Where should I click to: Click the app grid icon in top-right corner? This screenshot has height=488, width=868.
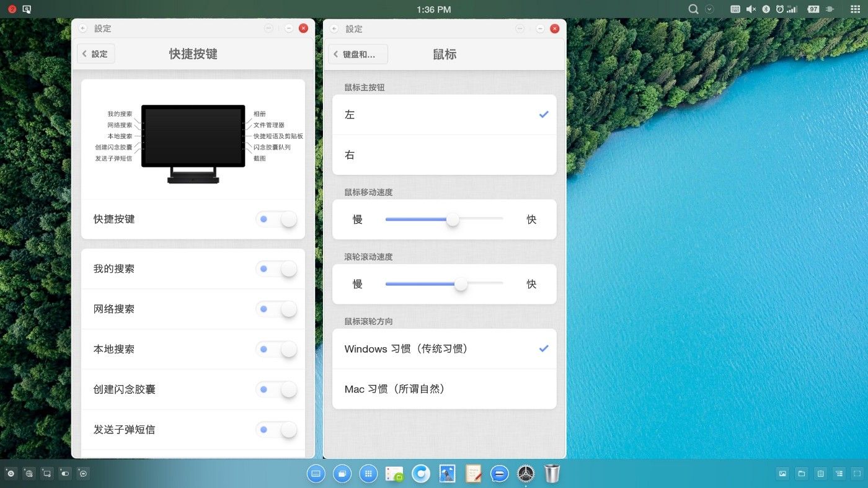point(856,9)
